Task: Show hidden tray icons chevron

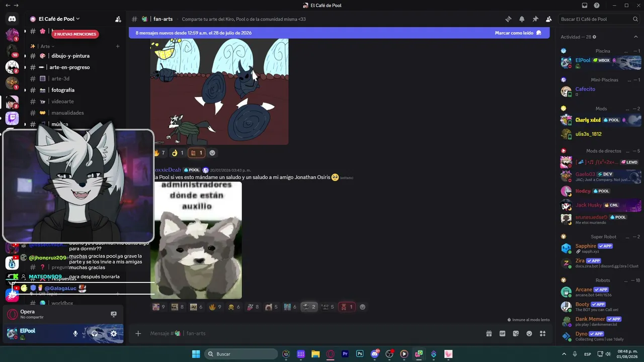Action: pyautogui.click(x=563, y=354)
